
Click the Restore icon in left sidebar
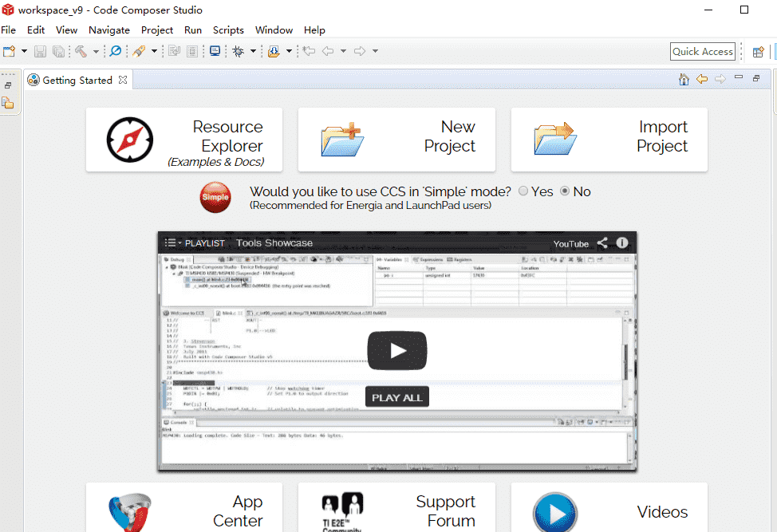(8, 85)
